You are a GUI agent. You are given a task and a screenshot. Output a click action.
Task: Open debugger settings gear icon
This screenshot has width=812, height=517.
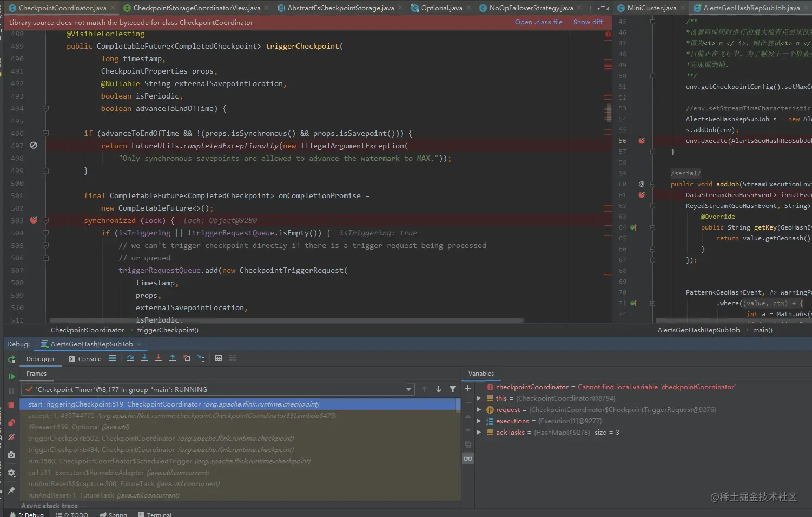tap(11, 473)
